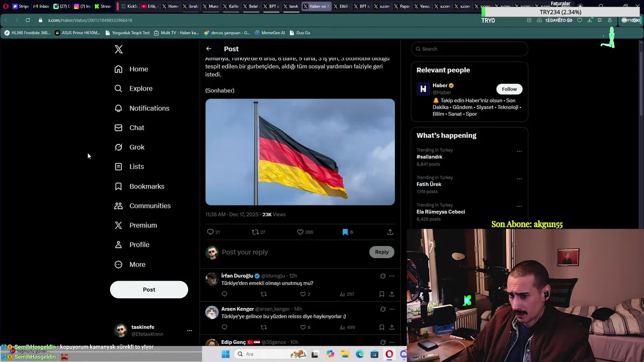Image resolution: width=644 pixels, height=362 pixels.
Task: Open more options on İrfan Duroğlu's reply
Action: click(x=392, y=276)
